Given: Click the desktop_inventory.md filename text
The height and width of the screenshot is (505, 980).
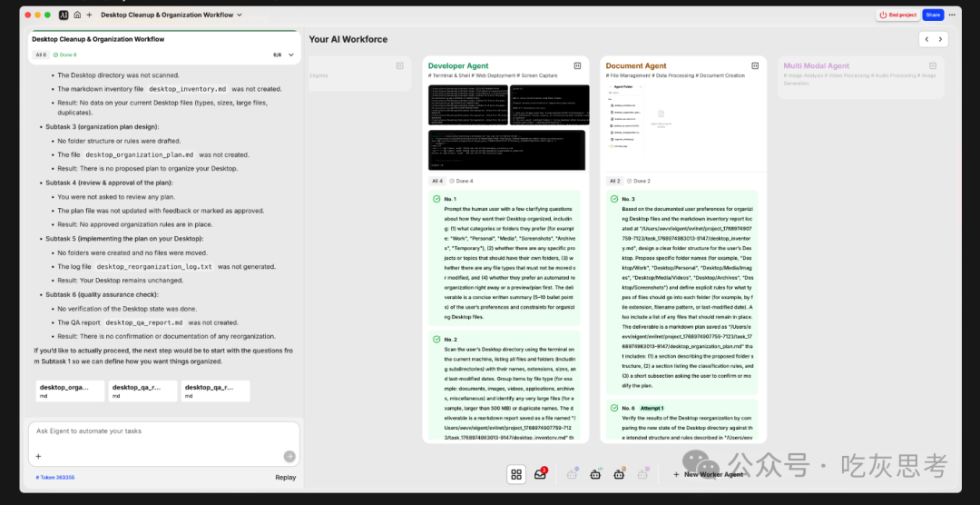Looking at the screenshot, I should point(188,89).
